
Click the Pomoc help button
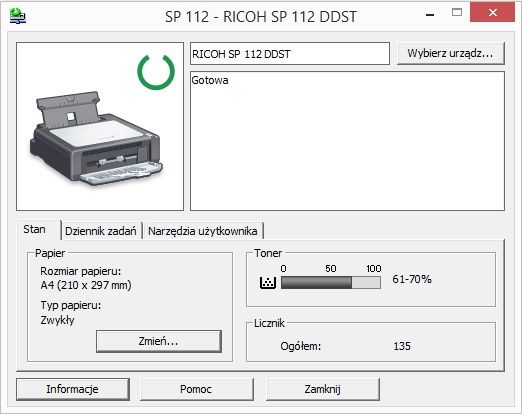coord(197,389)
